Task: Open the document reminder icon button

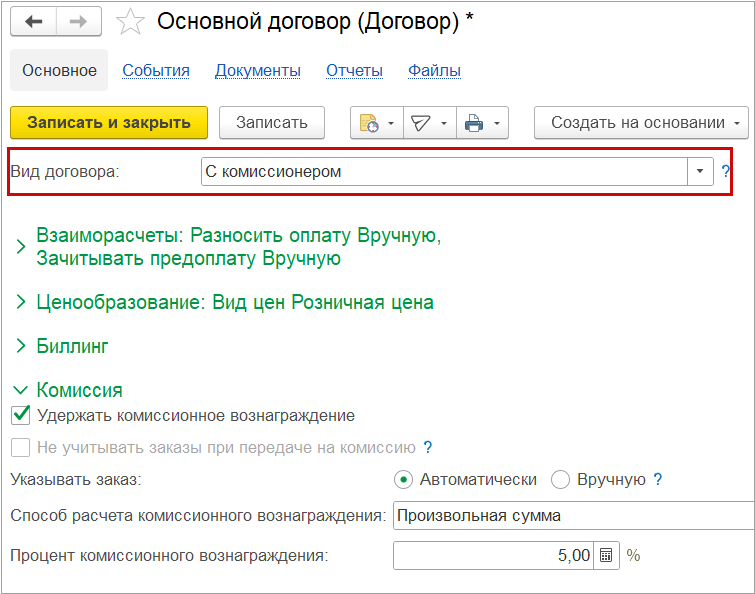Action: pyautogui.click(x=369, y=123)
